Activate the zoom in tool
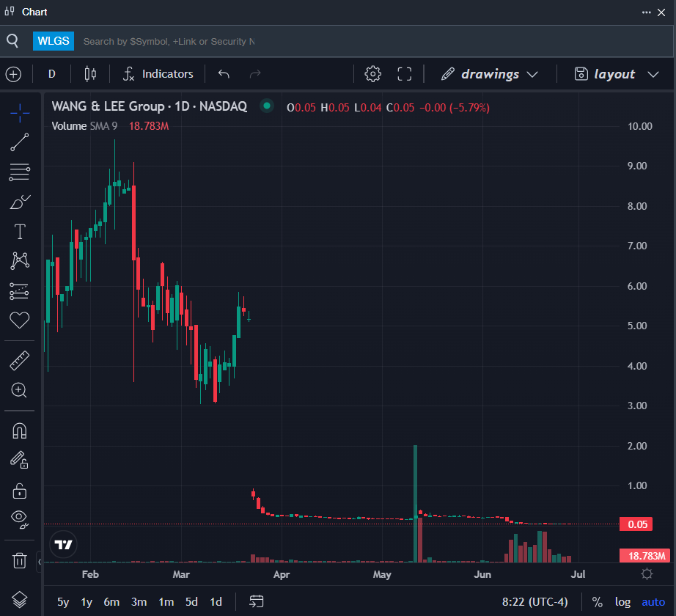Image resolution: width=676 pixels, height=616 pixels. tap(19, 390)
